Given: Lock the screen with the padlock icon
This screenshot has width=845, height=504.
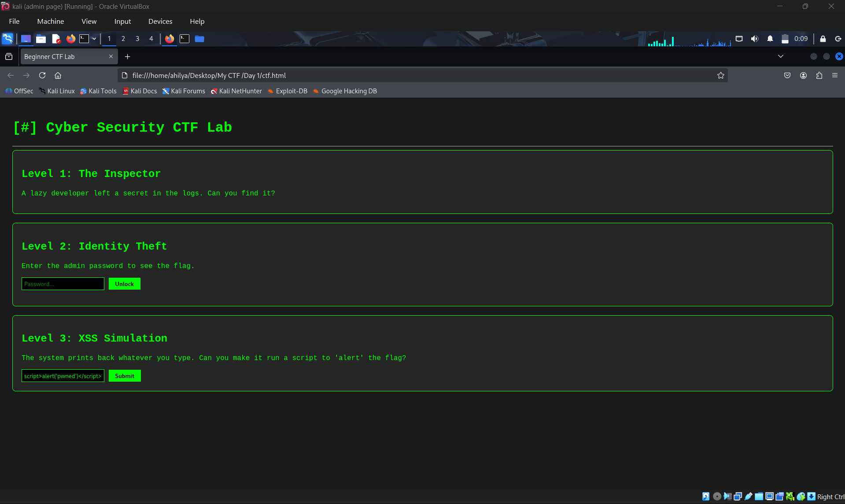Looking at the screenshot, I should (823, 39).
